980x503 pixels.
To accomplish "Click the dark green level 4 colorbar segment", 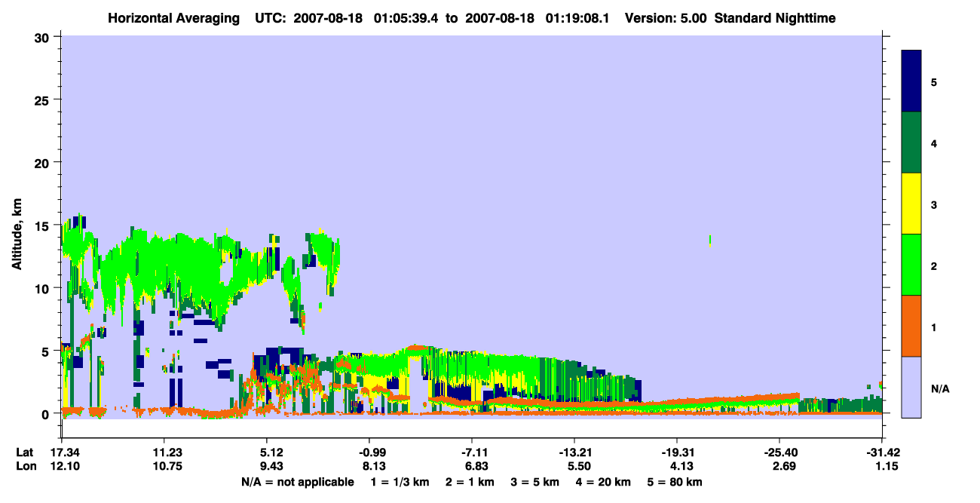I will coord(911,143).
